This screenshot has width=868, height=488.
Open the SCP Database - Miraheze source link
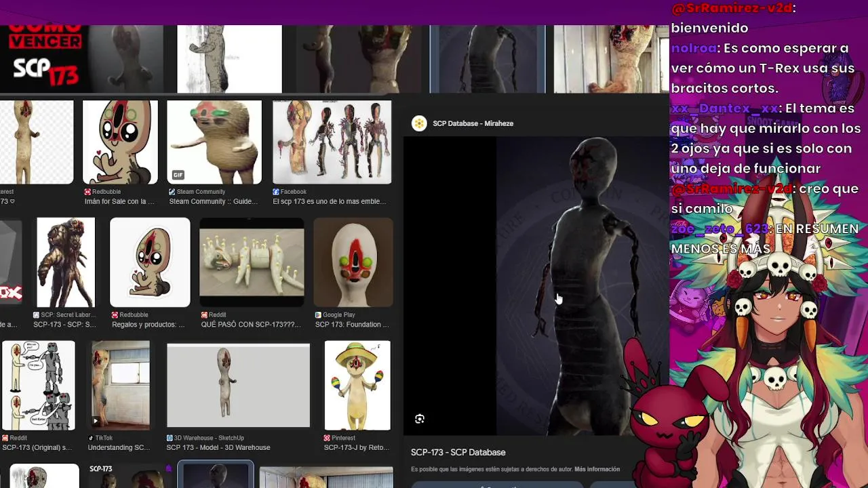(473, 123)
